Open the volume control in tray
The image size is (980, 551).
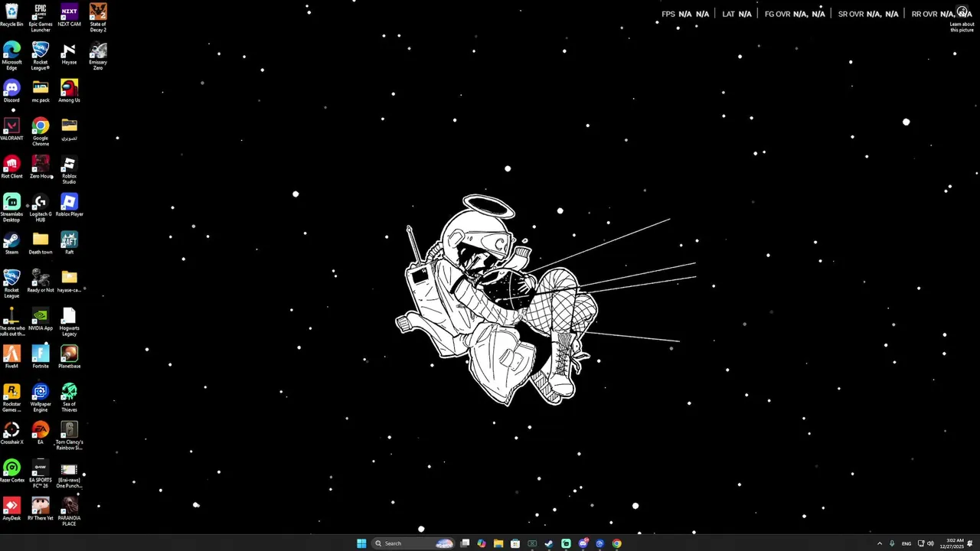click(x=930, y=543)
